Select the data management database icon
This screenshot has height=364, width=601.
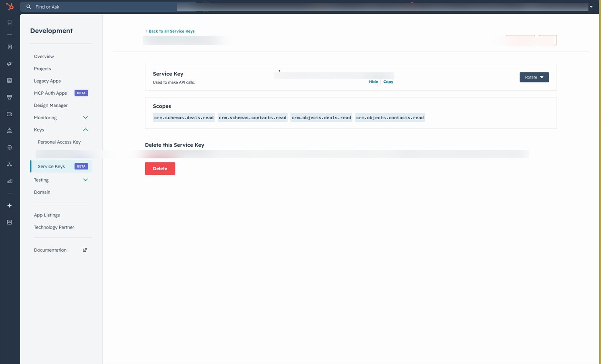click(x=9, y=147)
